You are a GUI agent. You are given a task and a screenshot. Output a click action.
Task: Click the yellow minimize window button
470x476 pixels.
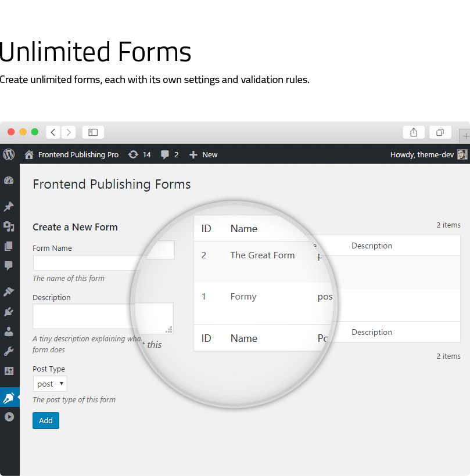click(23, 132)
